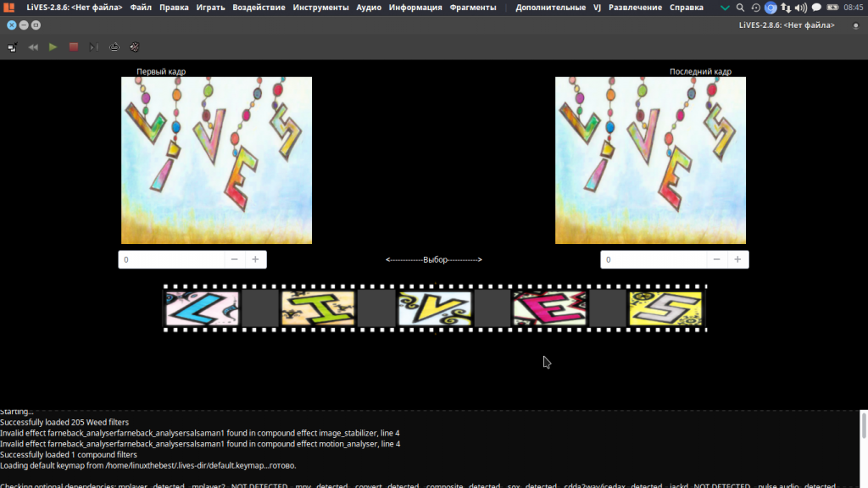Open the Дополнительные menu
This screenshot has height=488, width=868.
[x=550, y=7]
